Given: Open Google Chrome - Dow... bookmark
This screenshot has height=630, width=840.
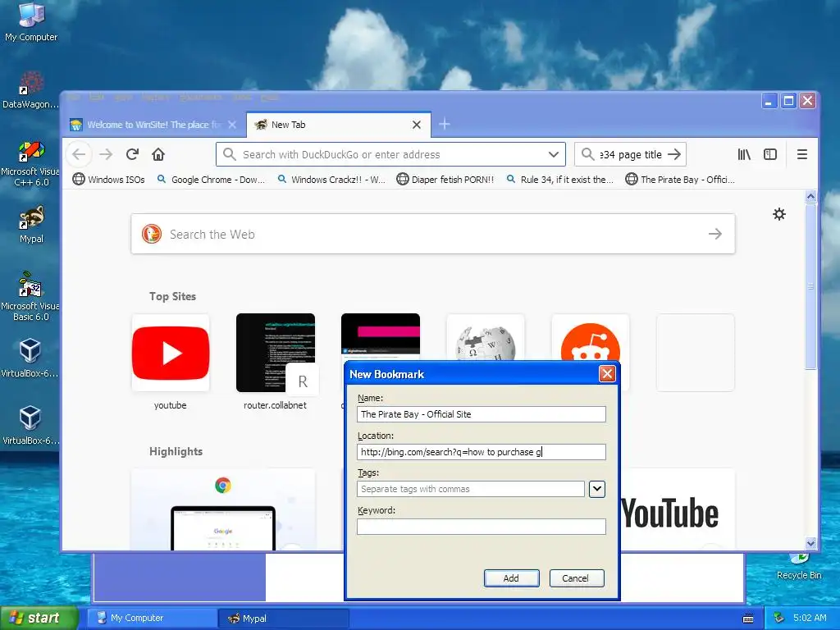Looking at the screenshot, I should click(x=211, y=180).
